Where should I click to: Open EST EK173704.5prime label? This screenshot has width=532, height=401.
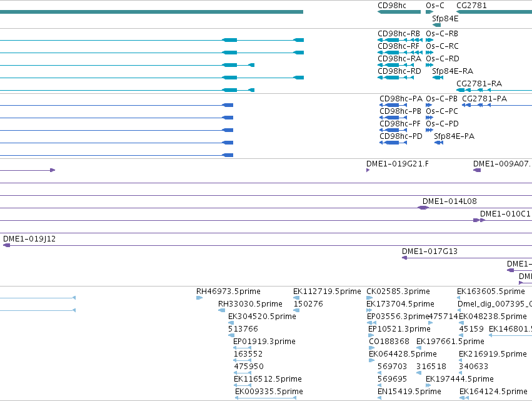point(400,304)
